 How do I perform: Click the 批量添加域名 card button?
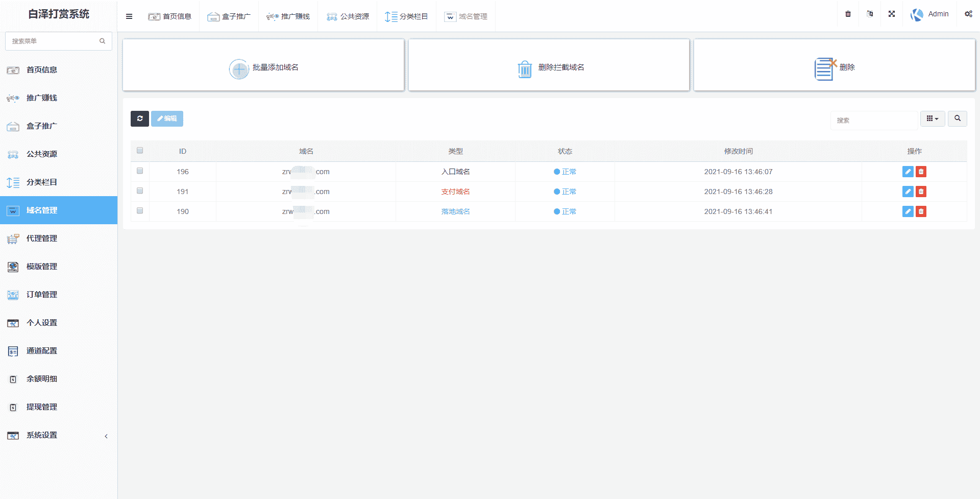[263, 67]
